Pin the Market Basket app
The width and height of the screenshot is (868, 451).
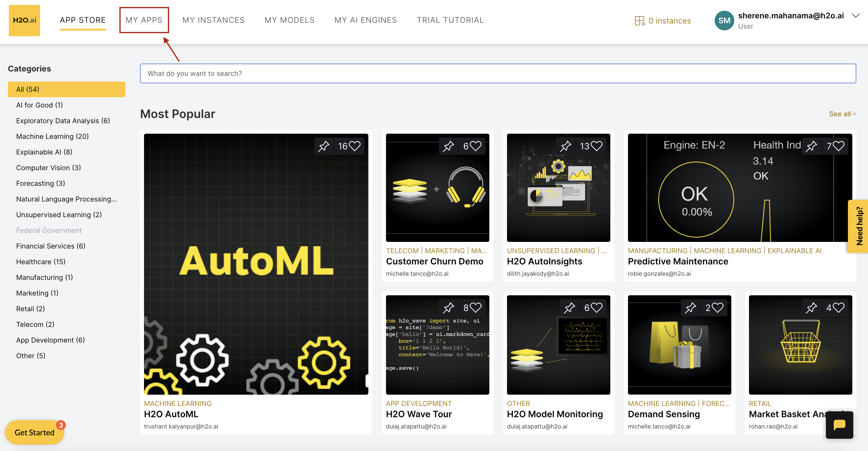tap(811, 308)
